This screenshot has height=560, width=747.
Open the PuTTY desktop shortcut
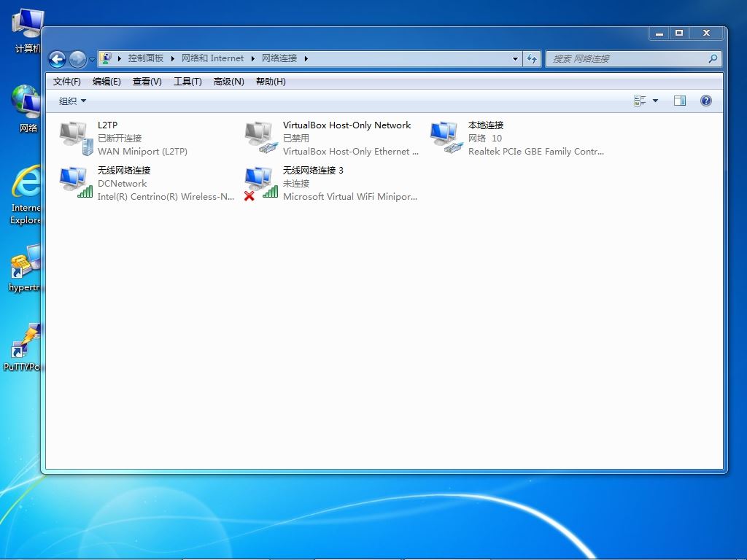23,347
